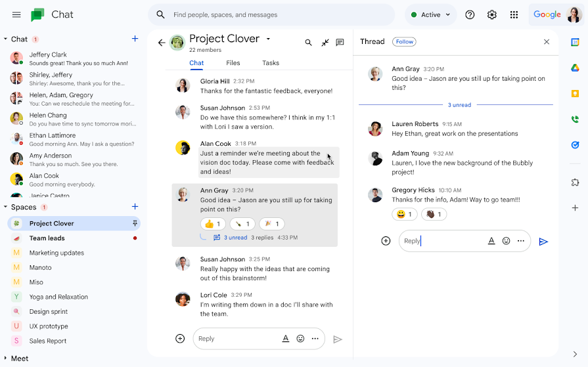Open the Sales Report space
This screenshot has height=367, width=588.
[x=74, y=341]
